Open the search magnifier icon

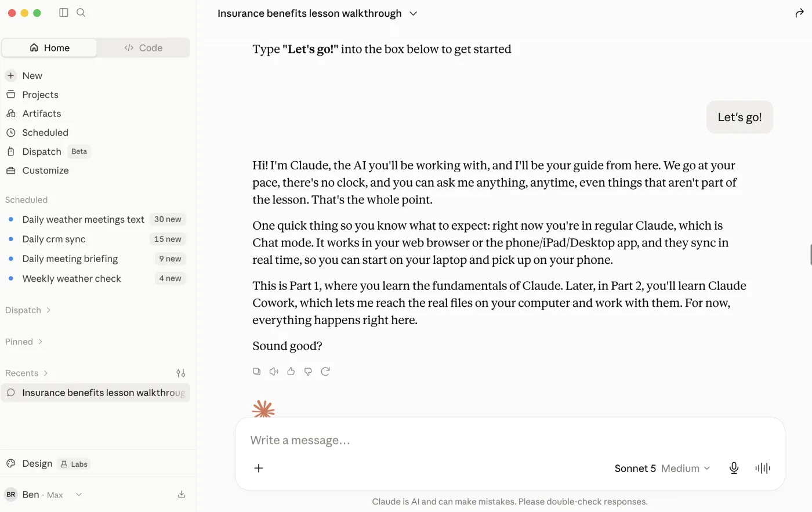pos(81,13)
